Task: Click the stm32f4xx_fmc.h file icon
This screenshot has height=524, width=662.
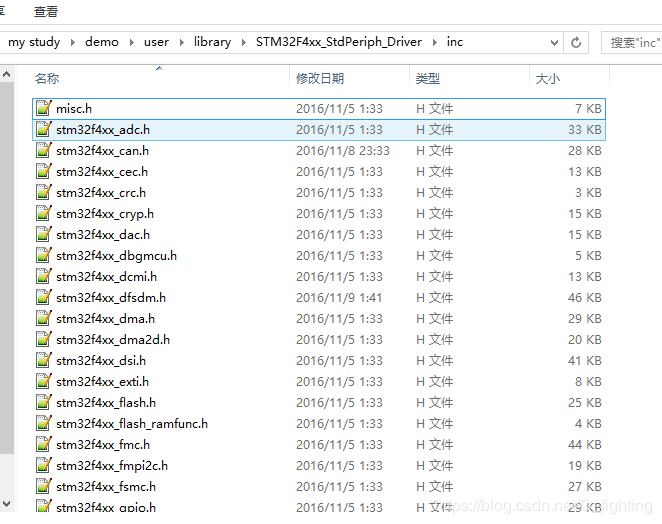Action: tap(43, 445)
